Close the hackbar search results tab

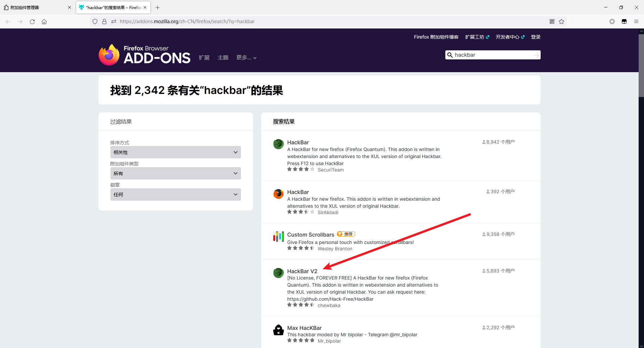[x=145, y=7]
